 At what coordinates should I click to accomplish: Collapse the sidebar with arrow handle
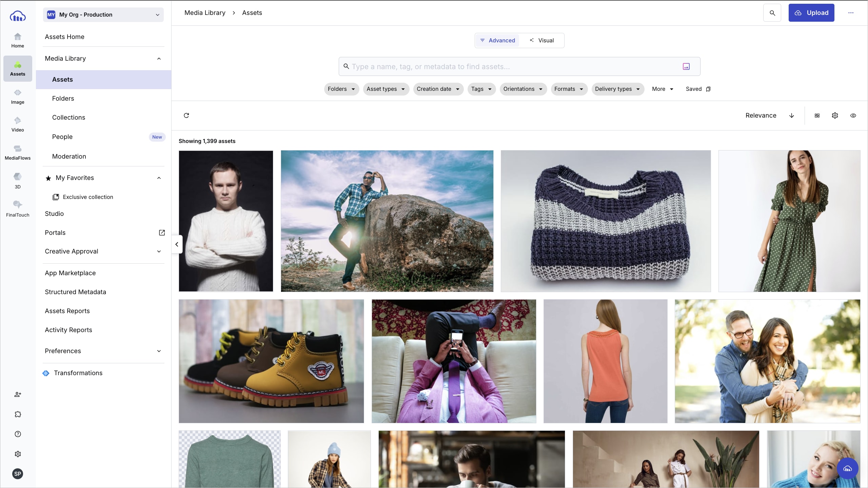click(x=177, y=244)
